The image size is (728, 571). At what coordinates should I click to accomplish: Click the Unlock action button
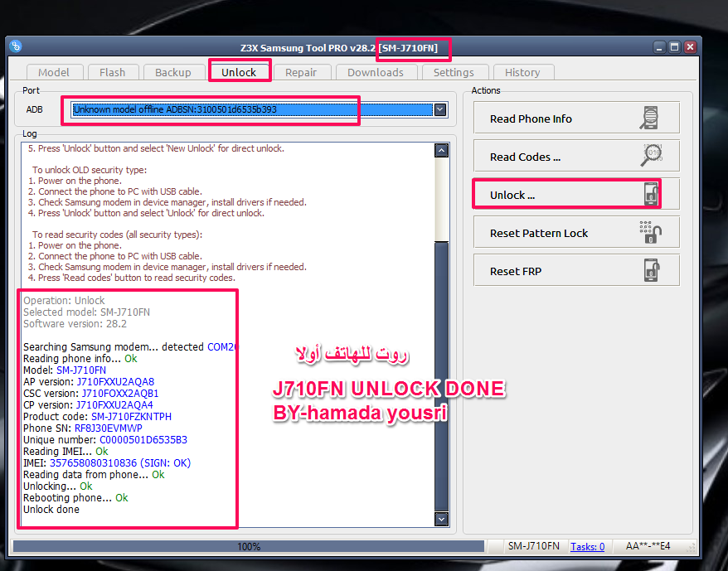(x=576, y=194)
